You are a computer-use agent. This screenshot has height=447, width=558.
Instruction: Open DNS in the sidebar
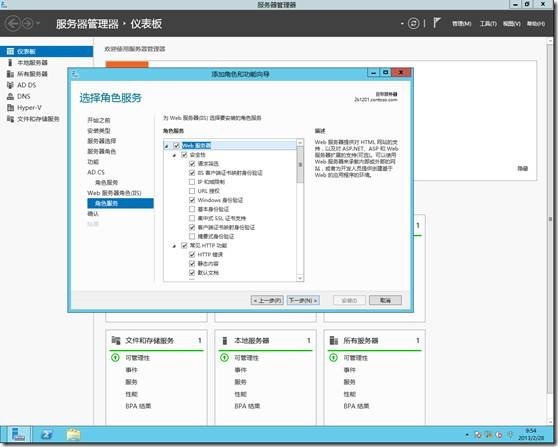(23, 96)
